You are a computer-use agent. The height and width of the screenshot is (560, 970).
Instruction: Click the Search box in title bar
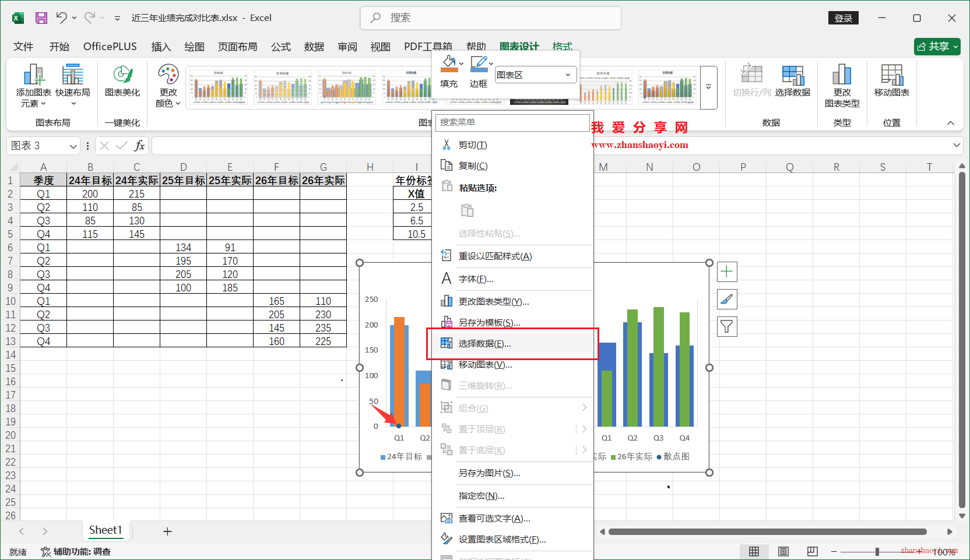click(490, 18)
